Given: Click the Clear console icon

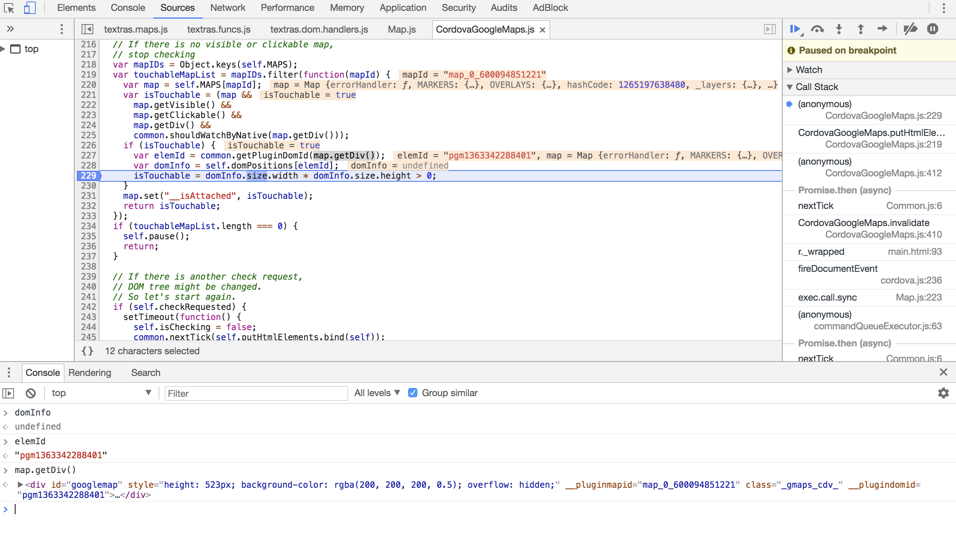Looking at the screenshot, I should pyautogui.click(x=31, y=393).
